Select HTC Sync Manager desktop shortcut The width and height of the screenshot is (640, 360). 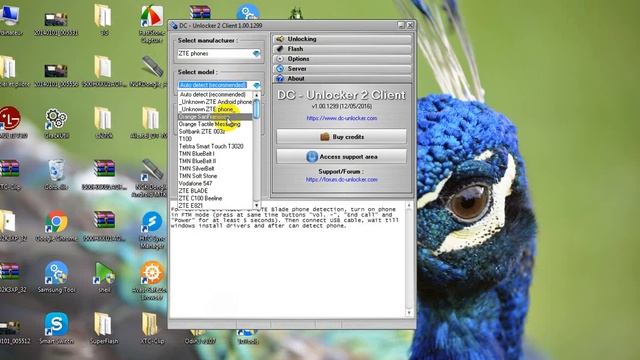pos(152,230)
